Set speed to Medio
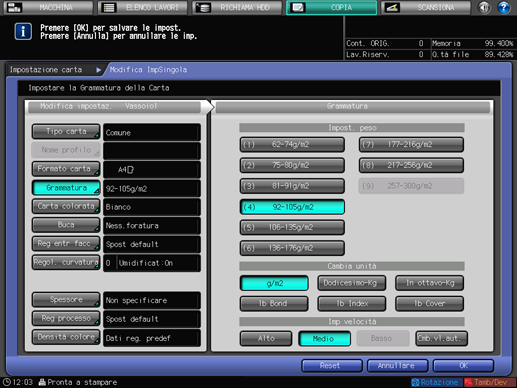This screenshot has width=517, height=388. click(324, 339)
